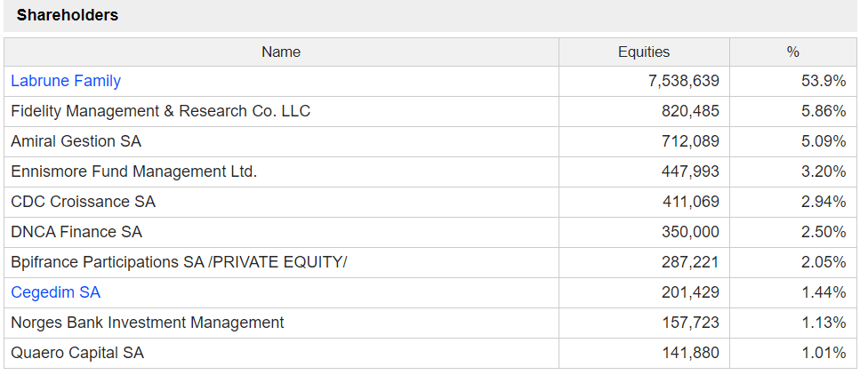Image resolution: width=868 pixels, height=375 pixels.
Task: Select CDC Croissance SA name cell
Action: point(83,202)
